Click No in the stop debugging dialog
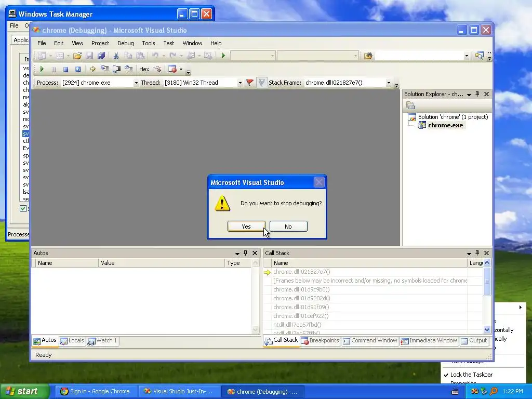The width and height of the screenshot is (532, 399). click(x=288, y=227)
